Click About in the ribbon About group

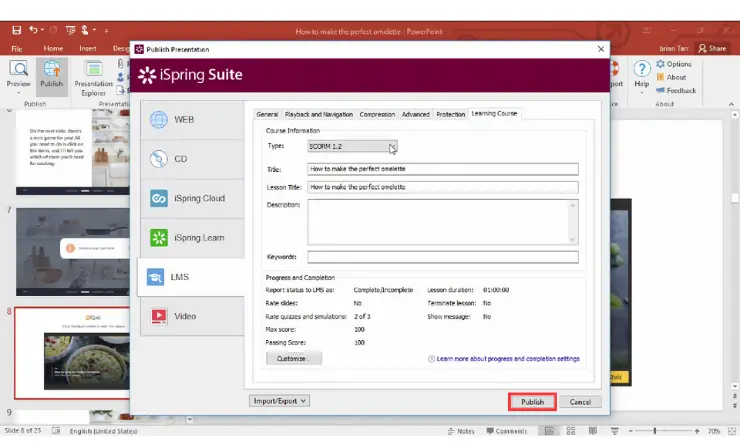pyautogui.click(x=672, y=77)
